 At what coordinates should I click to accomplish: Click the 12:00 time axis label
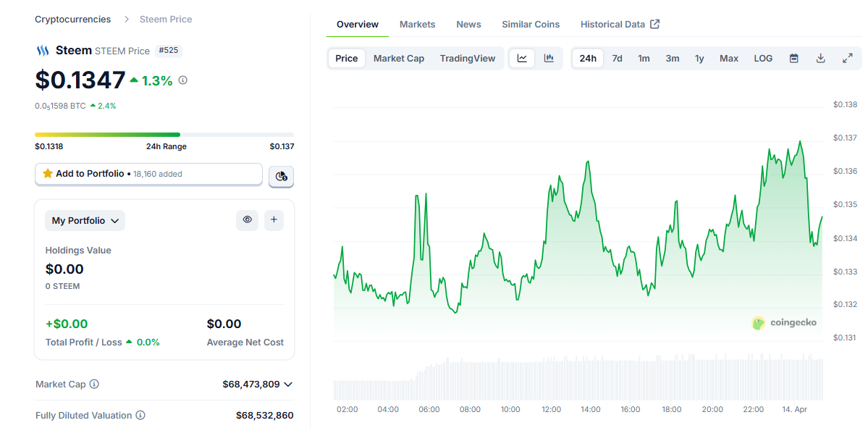click(x=551, y=410)
